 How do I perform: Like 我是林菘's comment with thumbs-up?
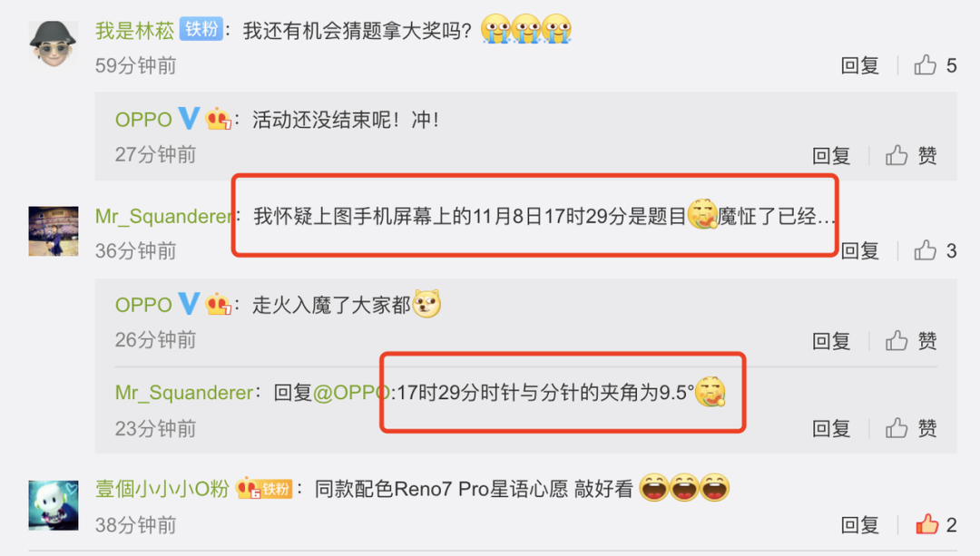click(x=926, y=65)
